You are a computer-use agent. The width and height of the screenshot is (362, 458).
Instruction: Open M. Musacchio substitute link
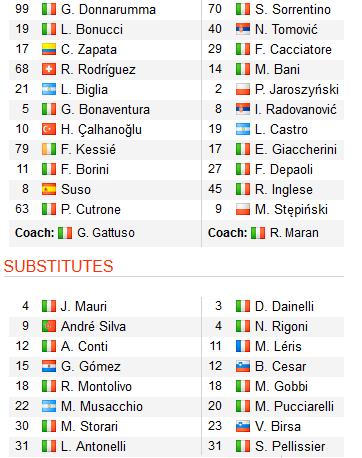(102, 406)
